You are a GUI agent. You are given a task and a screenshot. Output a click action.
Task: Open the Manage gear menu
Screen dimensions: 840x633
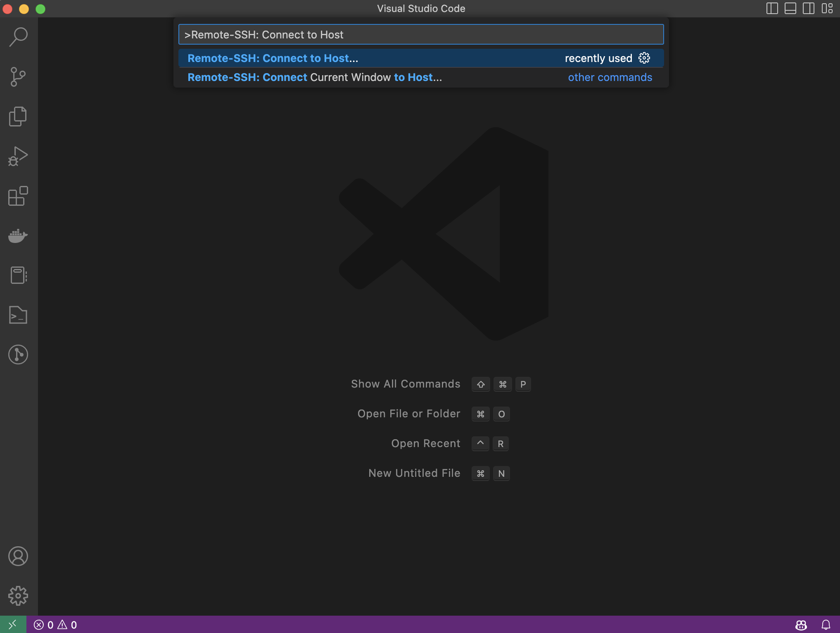(x=18, y=596)
